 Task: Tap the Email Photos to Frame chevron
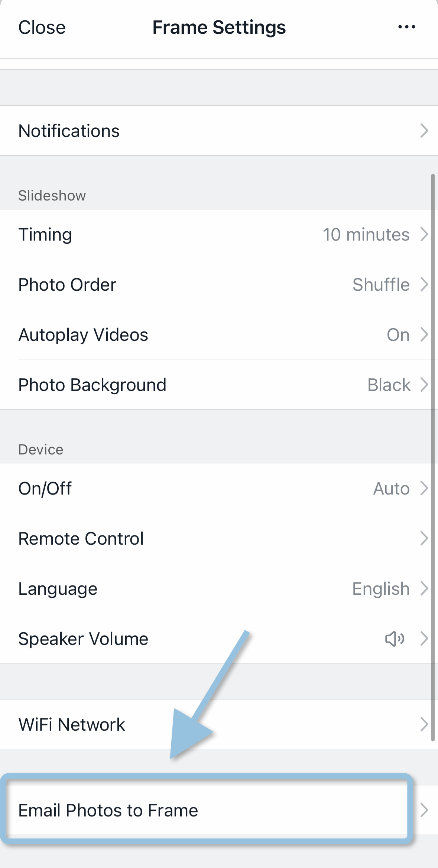424,810
